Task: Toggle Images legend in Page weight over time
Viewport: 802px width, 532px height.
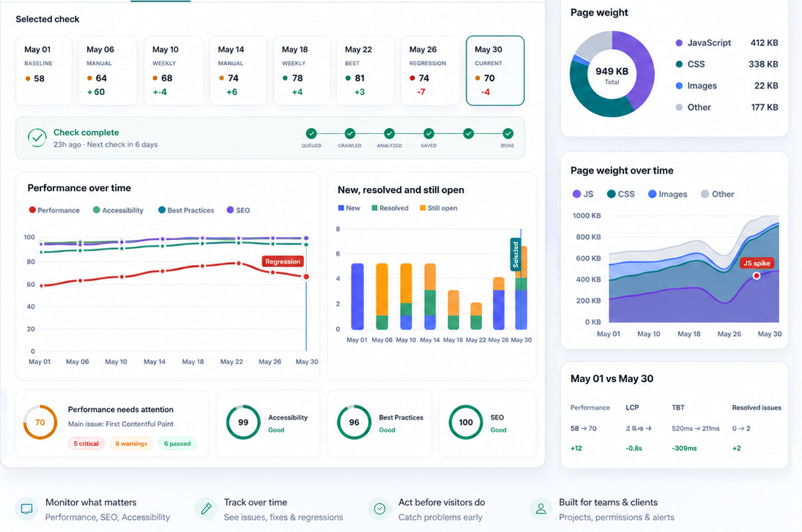Action: [x=667, y=194]
